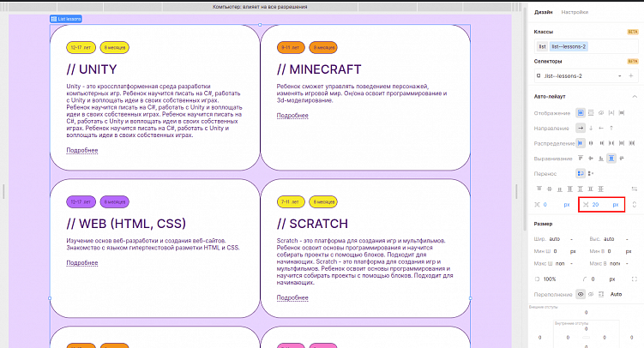The width and height of the screenshot is (644, 348).
Task: Switch to the Настройки tab
Action: [x=575, y=12]
